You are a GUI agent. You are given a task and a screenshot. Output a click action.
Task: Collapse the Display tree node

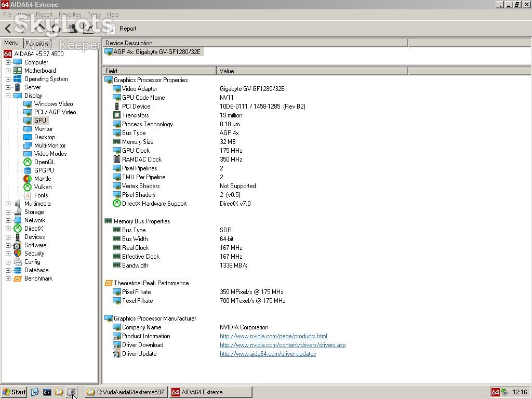click(8, 96)
